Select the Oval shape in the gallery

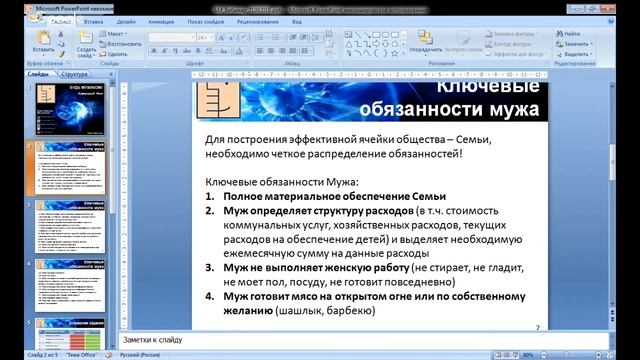point(386,35)
